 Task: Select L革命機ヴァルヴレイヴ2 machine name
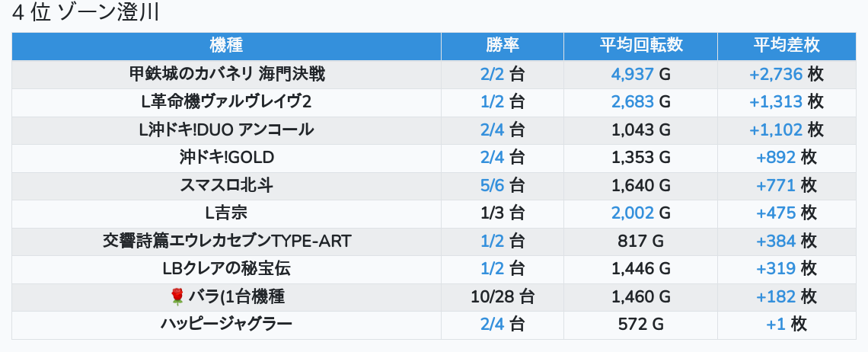coord(227,102)
